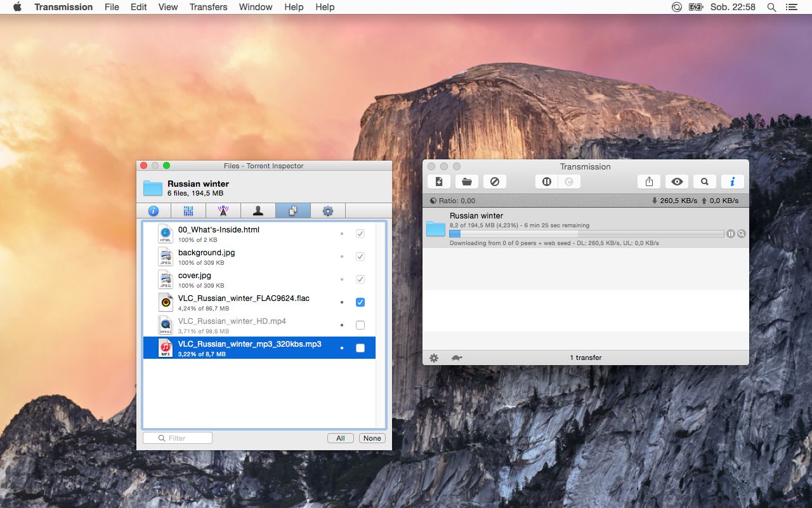Image resolution: width=812 pixels, height=508 pixels.
Task: Open the Peers tab in inspector
Action: click(258, 210)
